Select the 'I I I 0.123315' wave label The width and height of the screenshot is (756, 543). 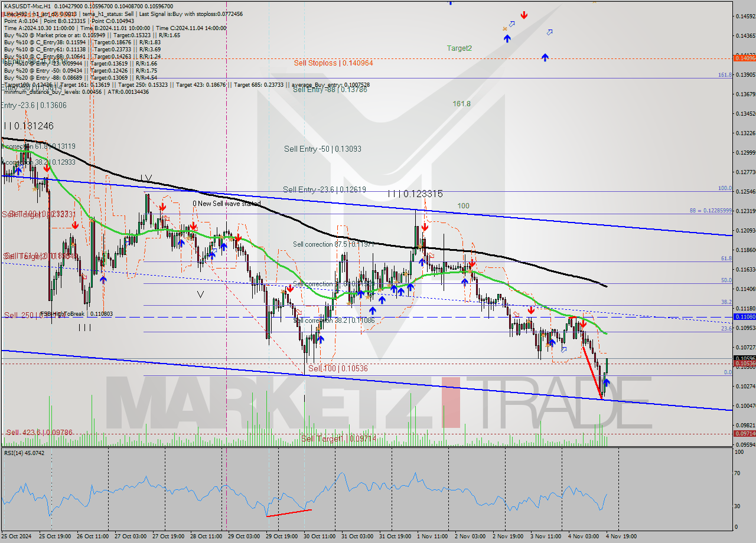pos(415,194)
